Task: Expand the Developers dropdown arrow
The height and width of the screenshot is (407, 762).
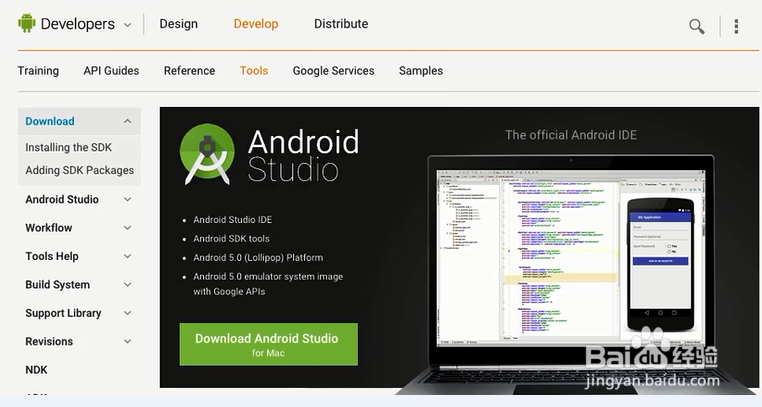Action: pos(127,25)
